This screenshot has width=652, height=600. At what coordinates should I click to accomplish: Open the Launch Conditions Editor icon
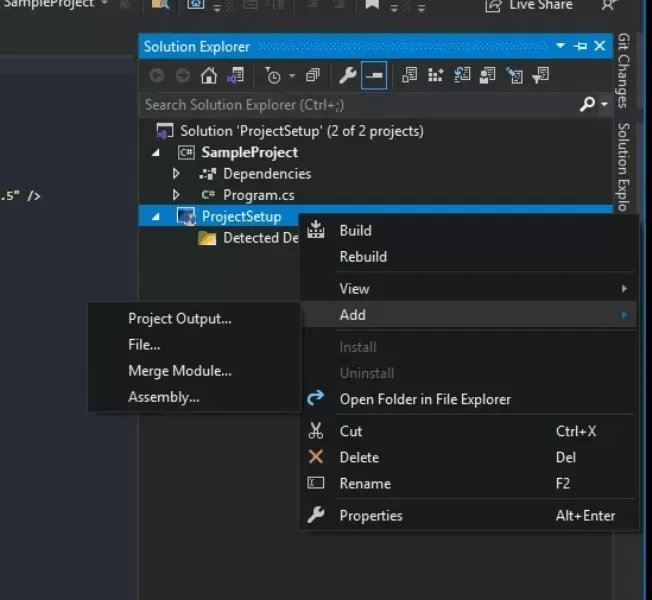click(541, 75)
